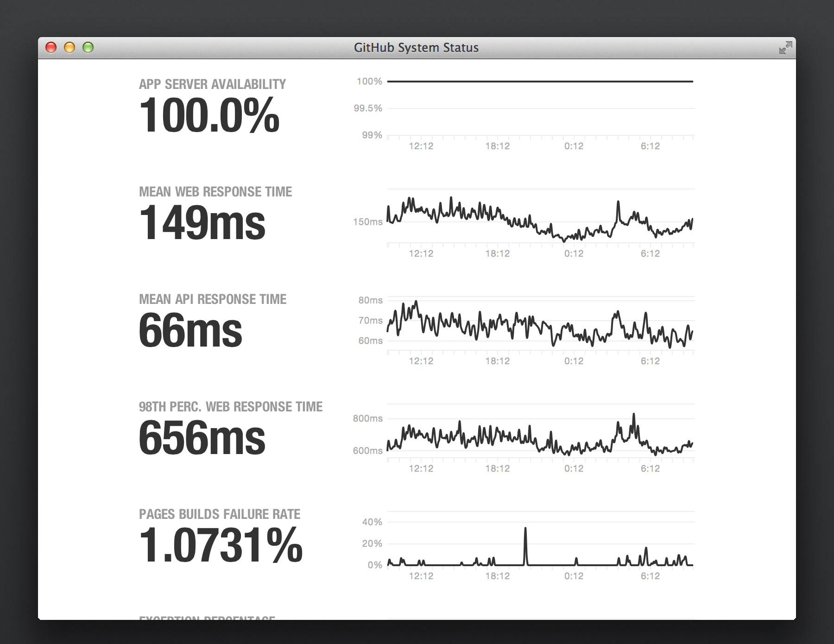The image size is (834, 644).
Task: Click the tallest spike in Pages Builds chart
Action: coord(525,529)
